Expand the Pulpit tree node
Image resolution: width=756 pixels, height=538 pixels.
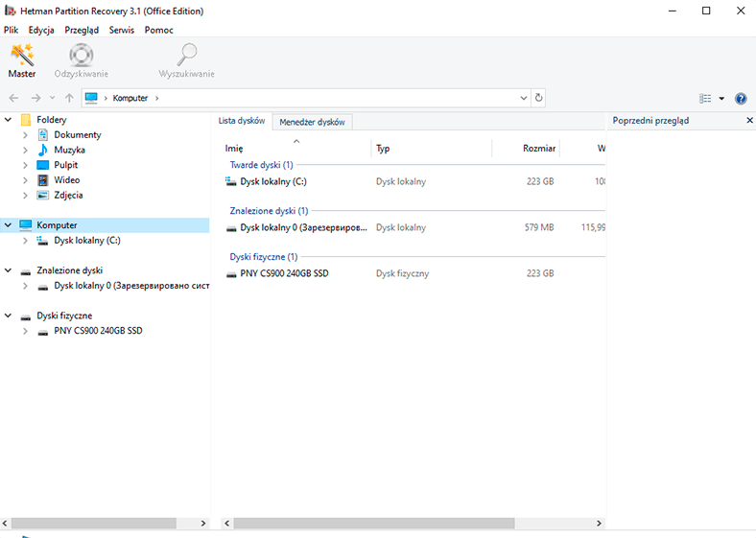(26, 165)
